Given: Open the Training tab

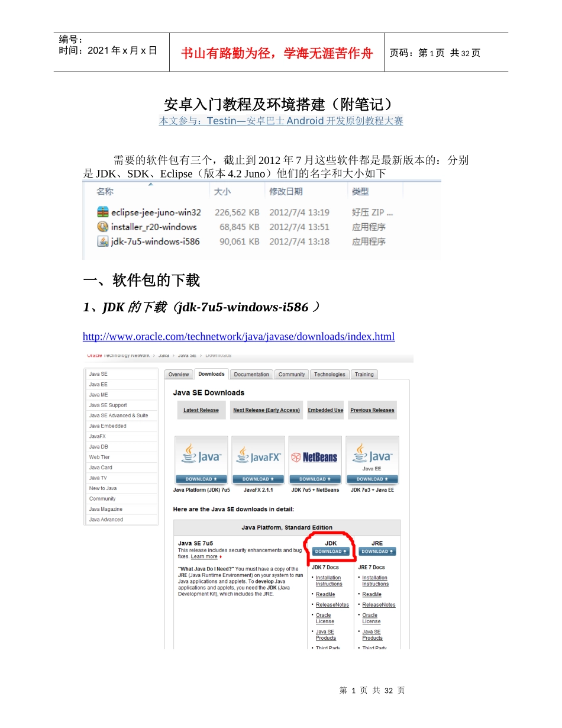Looking at the screenshot, I should (364, 374).
